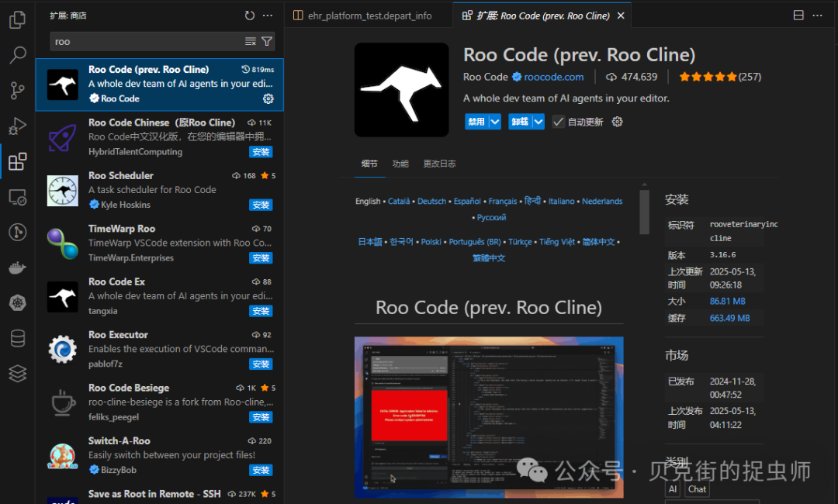Open the Français readme link

[x=502, y=202]
